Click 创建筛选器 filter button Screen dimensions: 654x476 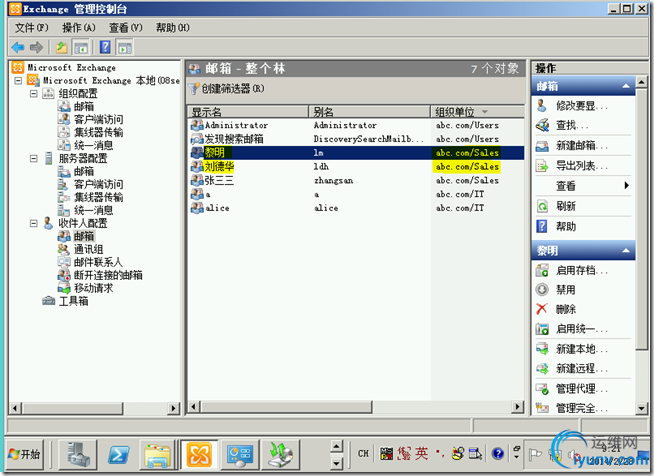point(226,88)
